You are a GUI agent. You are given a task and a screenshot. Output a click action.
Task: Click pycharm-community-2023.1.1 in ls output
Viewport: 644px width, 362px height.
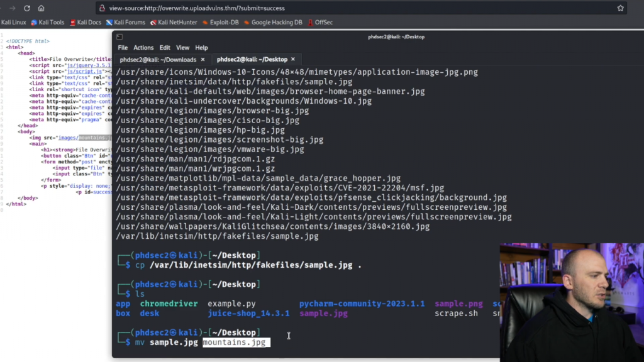coord(362,304)
